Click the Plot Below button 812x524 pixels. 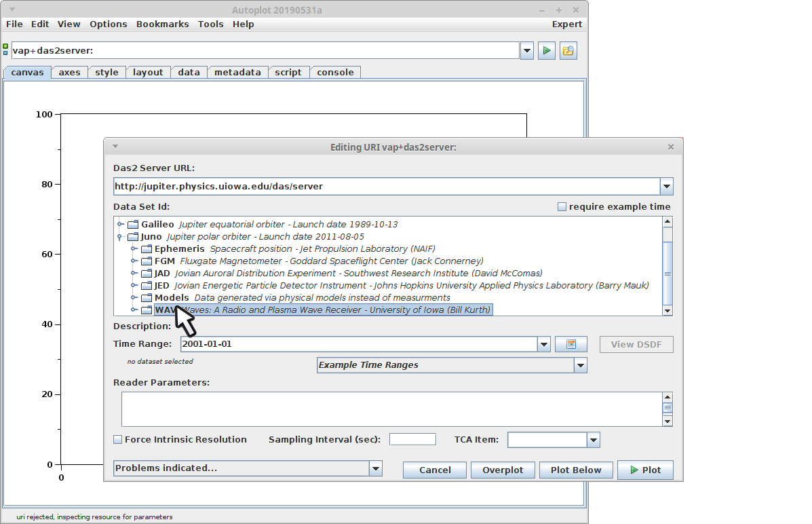click(576, 470)
